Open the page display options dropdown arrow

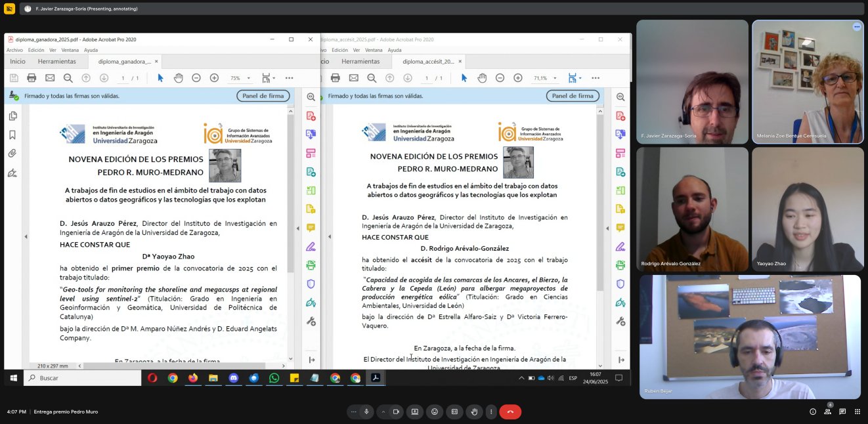[274, 77]
